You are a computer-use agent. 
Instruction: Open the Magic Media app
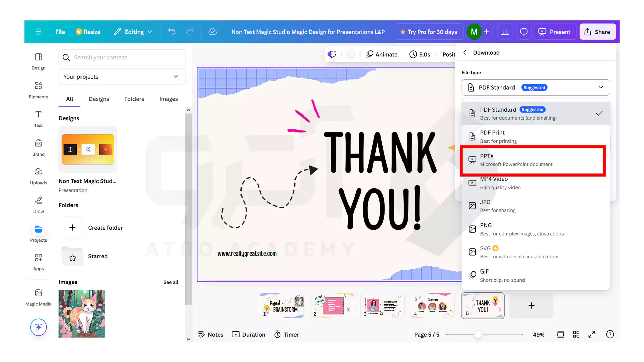(38, 297)
